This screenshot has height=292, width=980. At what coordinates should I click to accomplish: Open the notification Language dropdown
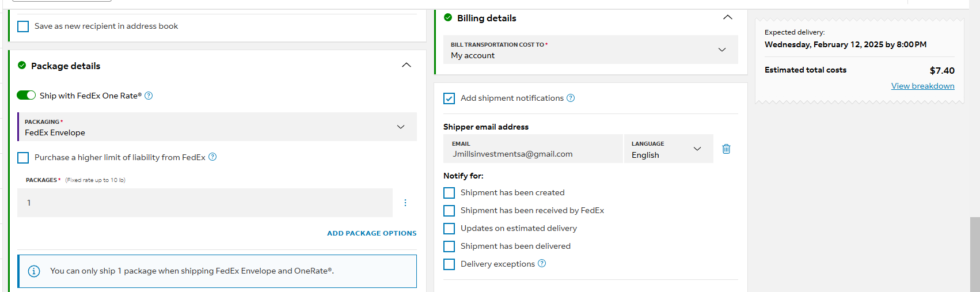pyautogui.click(x=668, y=149)
